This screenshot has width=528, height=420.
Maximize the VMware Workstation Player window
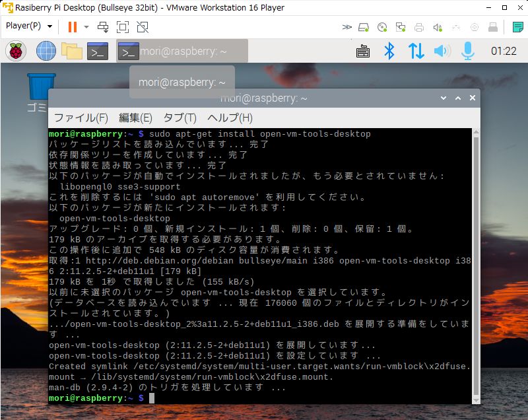(x=504, y=7)
